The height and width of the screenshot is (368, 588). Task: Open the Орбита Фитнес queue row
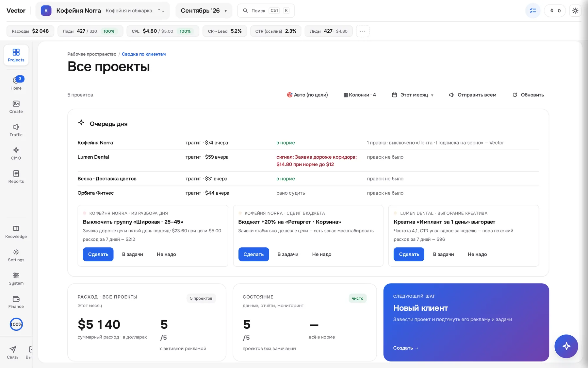click(308, 193)
